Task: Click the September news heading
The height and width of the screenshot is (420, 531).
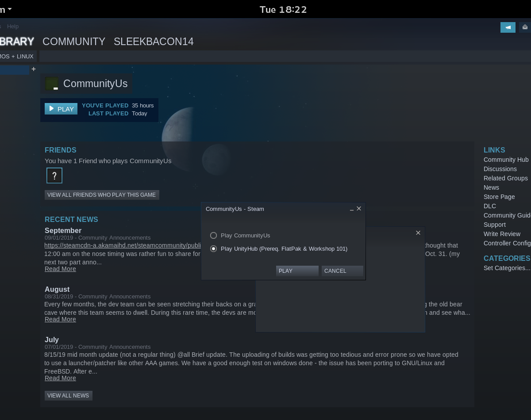Action: point(63,230)
